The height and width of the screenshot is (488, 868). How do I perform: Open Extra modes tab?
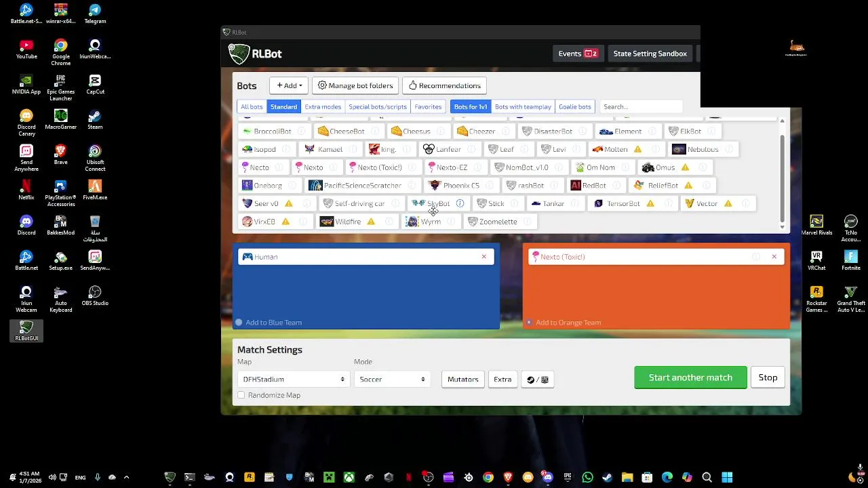click(x=323, y=107)
